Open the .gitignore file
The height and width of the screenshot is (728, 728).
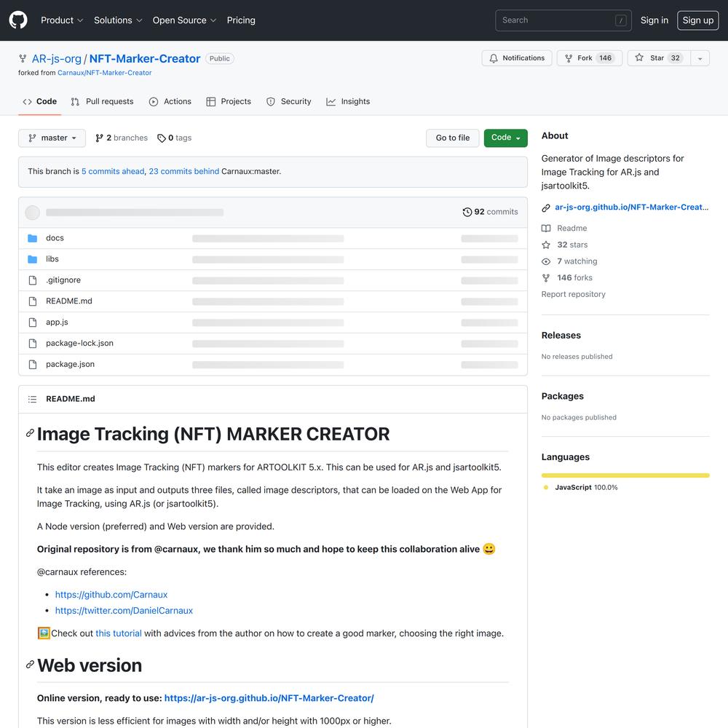(x=63, y=280)
